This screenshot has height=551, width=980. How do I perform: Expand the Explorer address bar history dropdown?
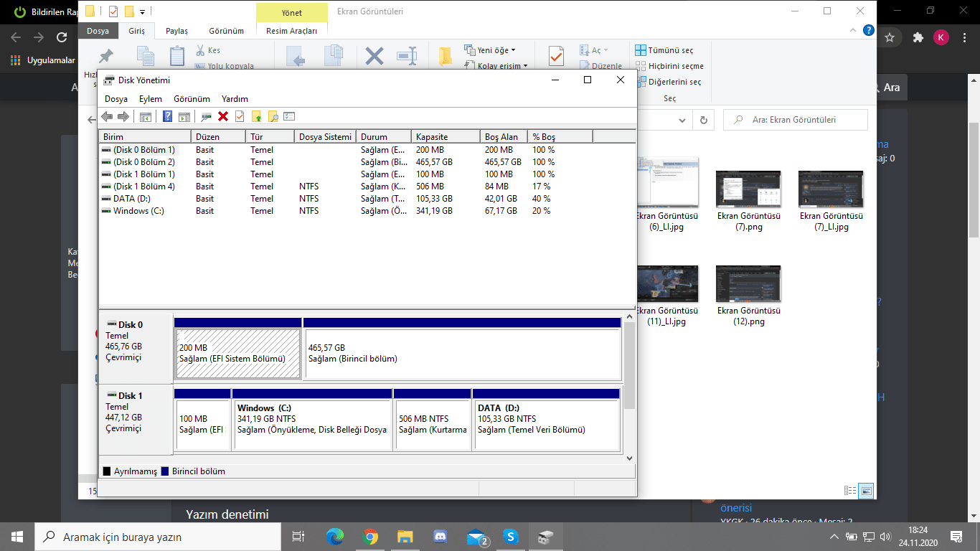[682, 120]
